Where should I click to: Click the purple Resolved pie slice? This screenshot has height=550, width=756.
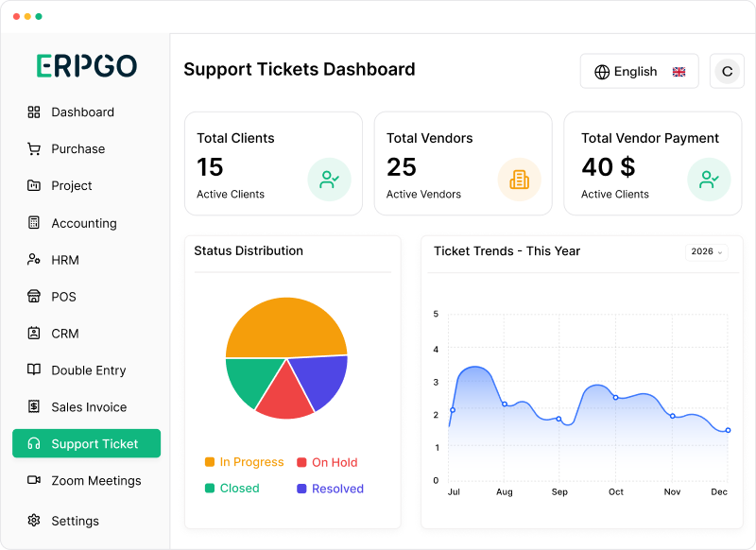[322, 380]
